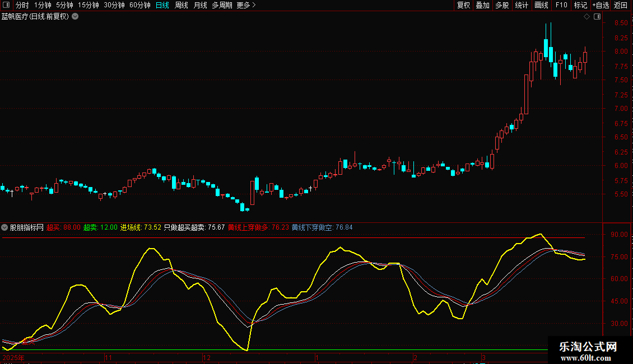Viewport: 633px width, 364px height.
Task: Click the 90.00 indicator axis label
Action: pos(619,235)
